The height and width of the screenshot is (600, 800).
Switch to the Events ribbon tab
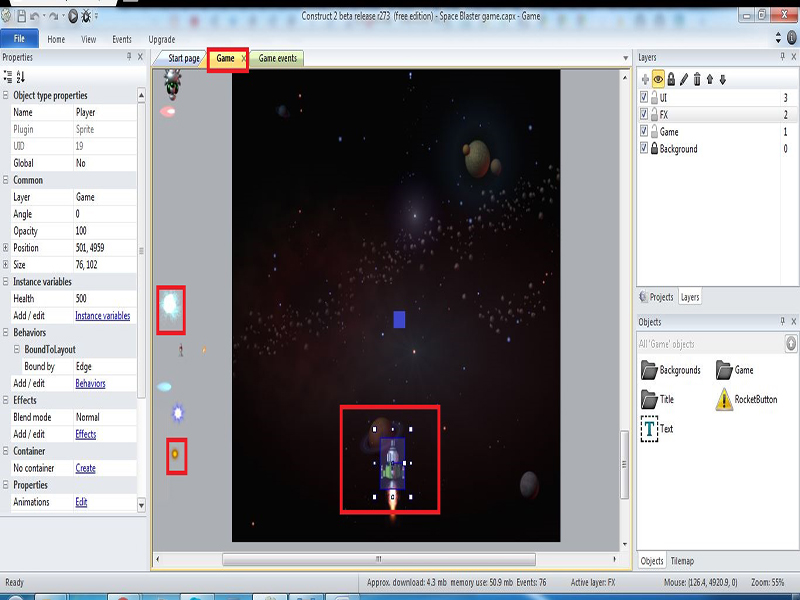[x=121, y=39]
